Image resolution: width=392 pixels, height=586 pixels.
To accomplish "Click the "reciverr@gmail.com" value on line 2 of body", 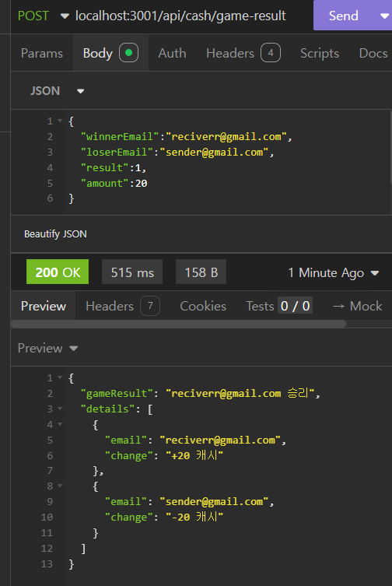I will click(226, 137).
